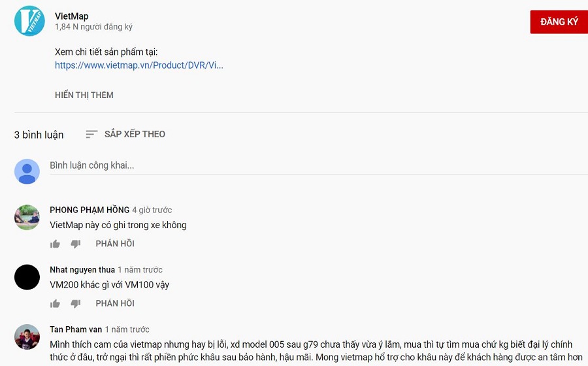The image size is (588, 366).
Task: Click the VietMap channel logo avatar
Action: coord(29,21)
